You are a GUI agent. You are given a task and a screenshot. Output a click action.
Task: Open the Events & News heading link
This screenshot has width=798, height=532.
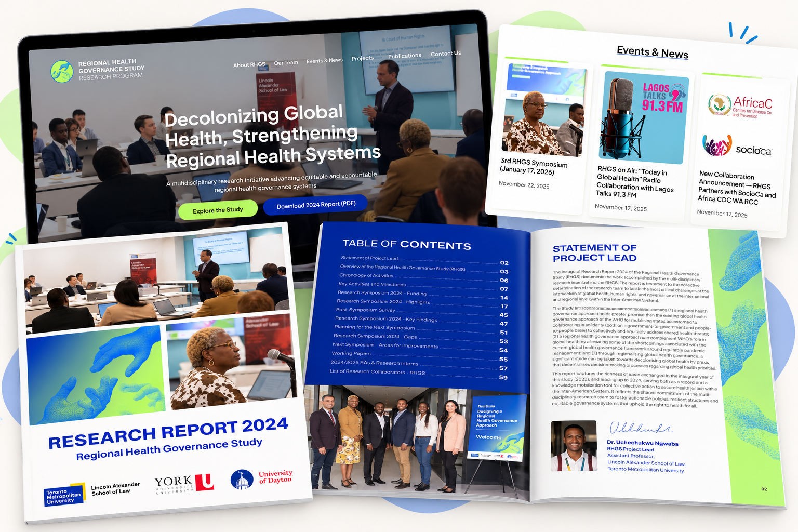point(653,52)
